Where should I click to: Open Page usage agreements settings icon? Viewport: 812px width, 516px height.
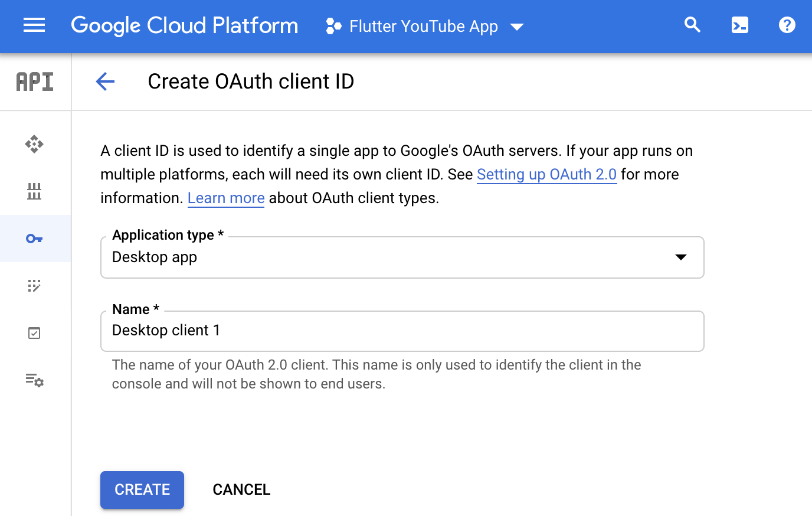pyautogui.click(x=34, y=380)
